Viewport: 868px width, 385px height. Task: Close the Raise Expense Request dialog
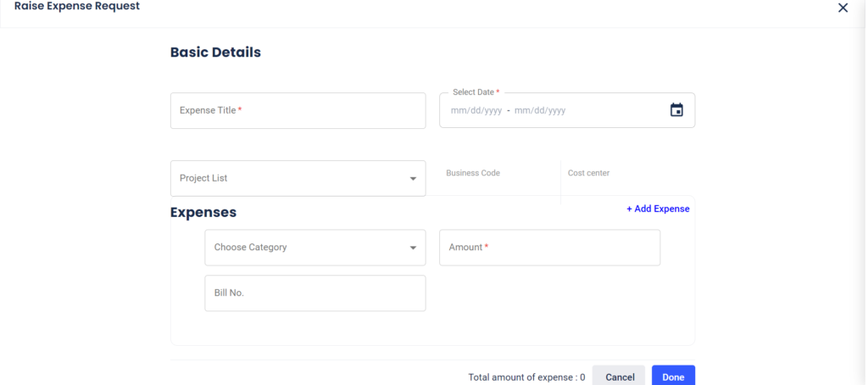point(843,8)
